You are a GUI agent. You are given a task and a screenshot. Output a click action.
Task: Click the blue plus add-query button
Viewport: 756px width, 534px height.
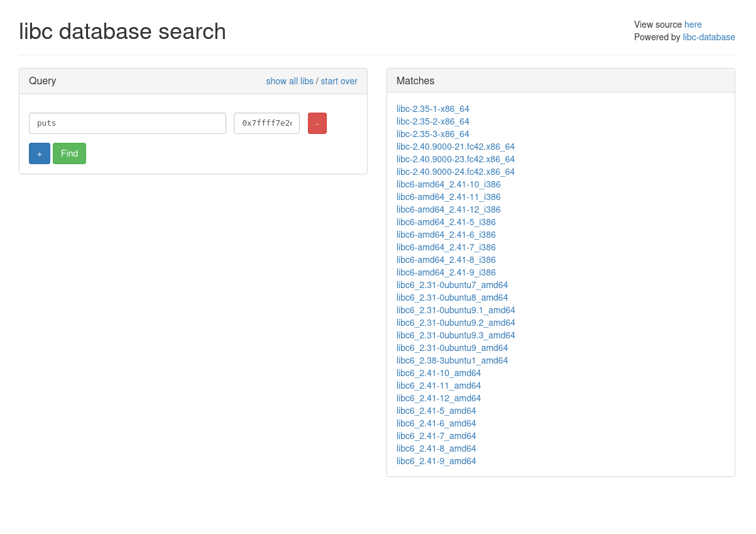tap(39, 153)
